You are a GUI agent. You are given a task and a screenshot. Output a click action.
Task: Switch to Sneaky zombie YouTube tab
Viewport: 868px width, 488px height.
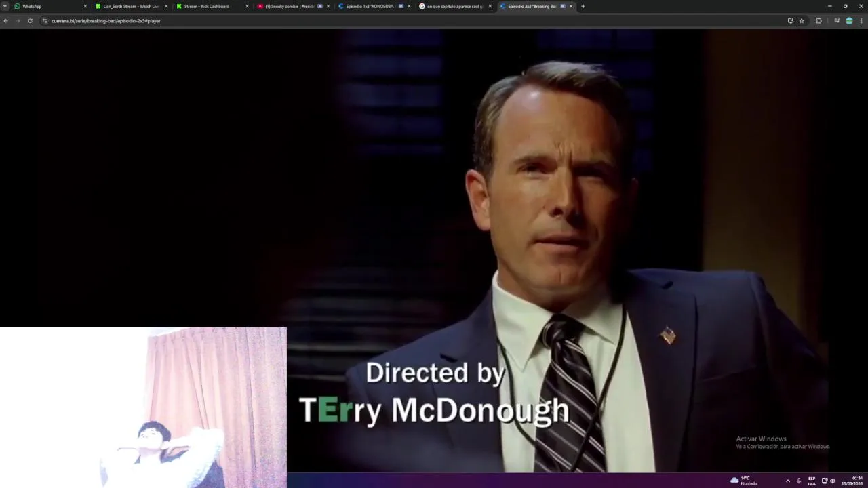point(293,6)
